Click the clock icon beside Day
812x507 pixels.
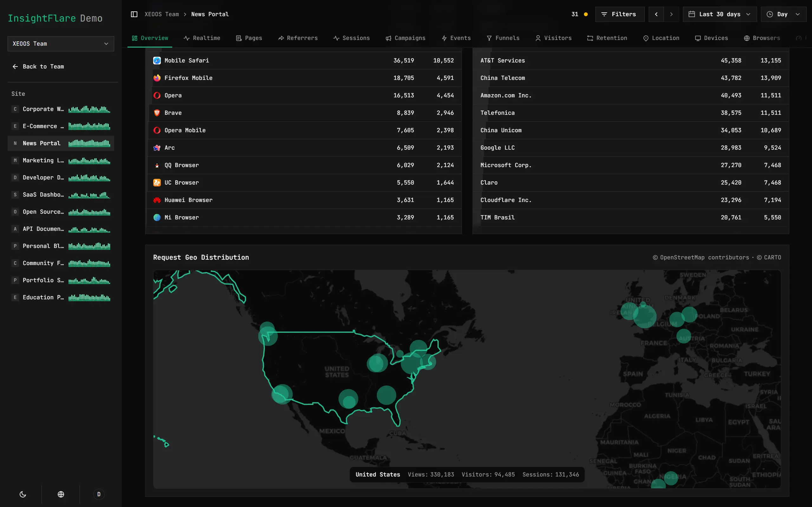pos(770,14)
